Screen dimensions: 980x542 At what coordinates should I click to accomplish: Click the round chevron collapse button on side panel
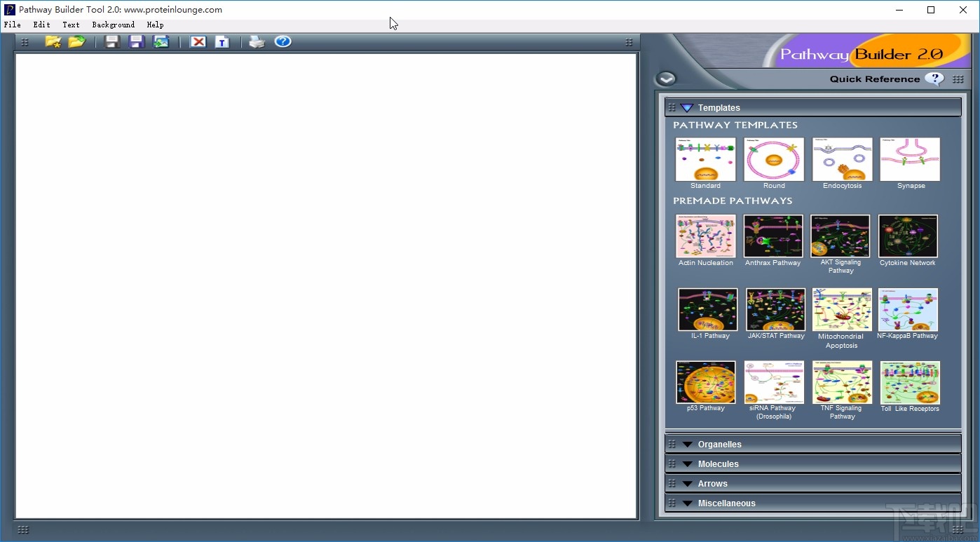coord(665,79)
